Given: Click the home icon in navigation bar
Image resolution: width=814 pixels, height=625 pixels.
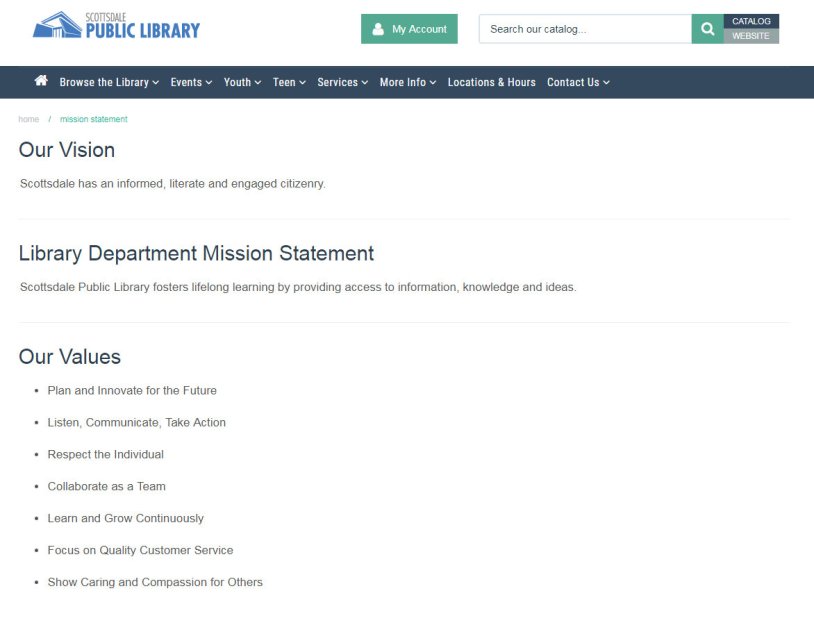Looking at the screenshot, I should pyautogui.click(x=41, y=81).
